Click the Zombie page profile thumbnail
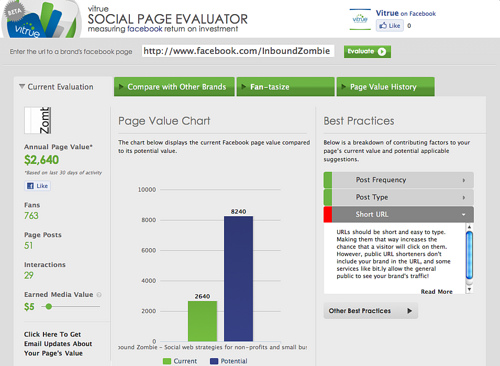The height and width of the screenshot is (366, 500). [x=38, y=120]
